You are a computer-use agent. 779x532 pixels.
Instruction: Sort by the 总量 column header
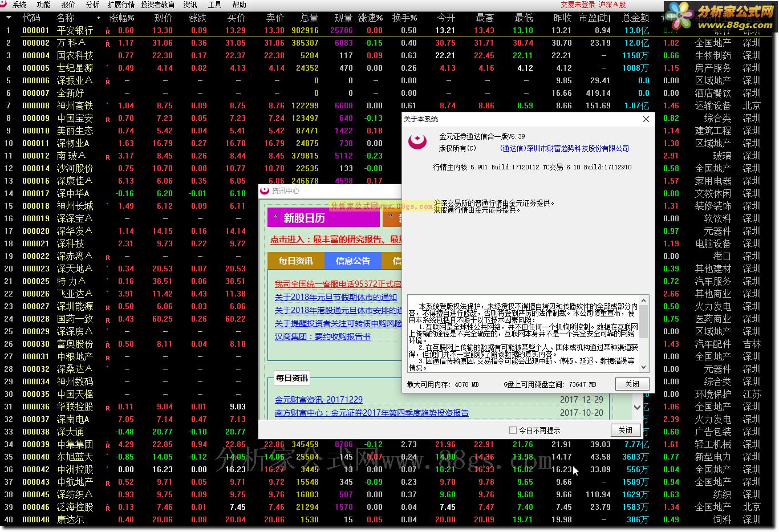(309, 18)
